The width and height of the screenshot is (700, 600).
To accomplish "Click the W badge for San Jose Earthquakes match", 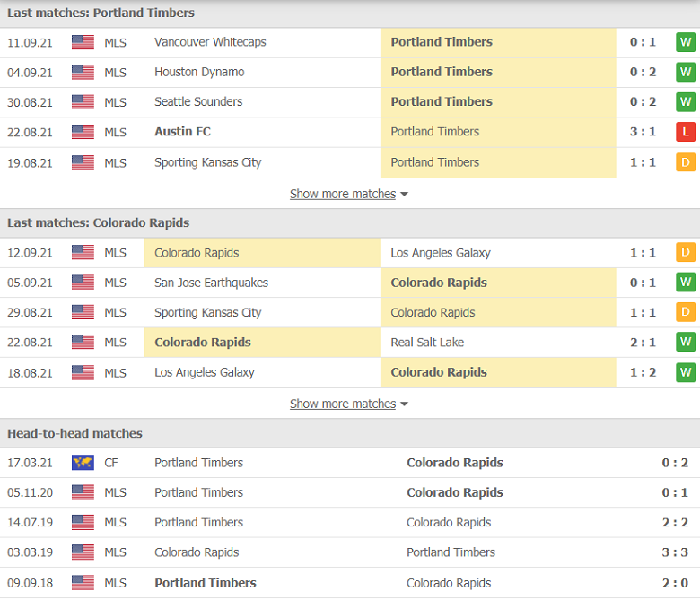I will click(x=686, y=283).
